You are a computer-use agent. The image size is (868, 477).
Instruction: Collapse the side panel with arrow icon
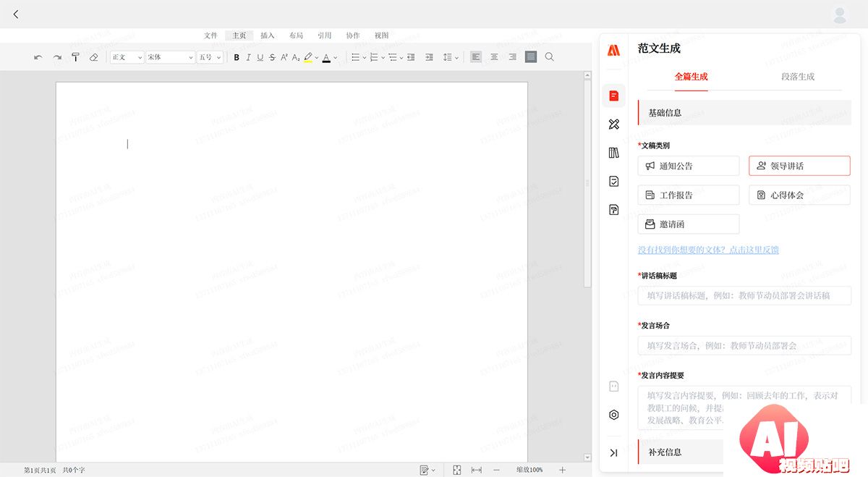pyautogui.click(x=613, y=453)
